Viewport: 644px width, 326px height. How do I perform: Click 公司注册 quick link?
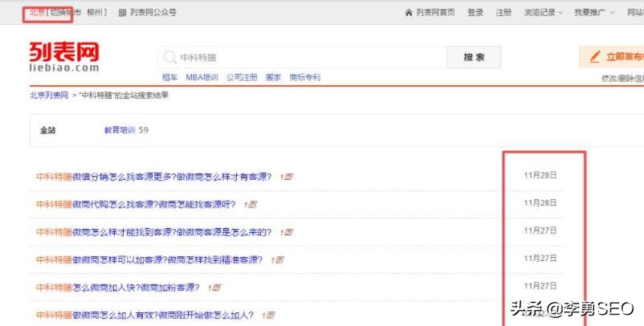pyautogui.click(x=242, y=77)
